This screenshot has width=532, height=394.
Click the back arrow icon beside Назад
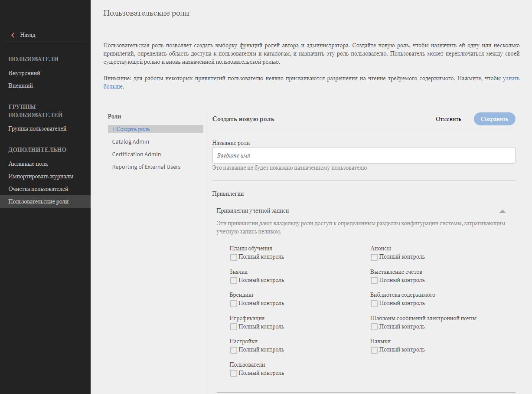pos(13,35)
